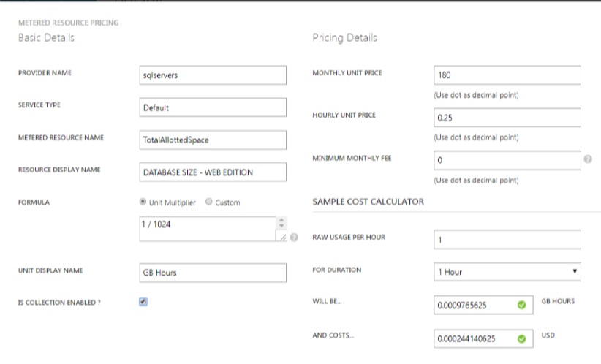The image size is (601, 364).
Task: Click the formula textarea containing 1 / 1024
Action: tap(208, 229)
